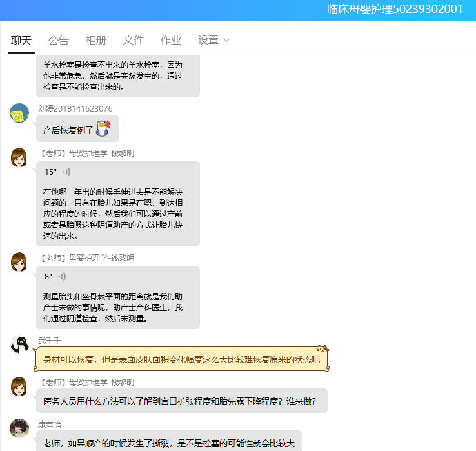Go to the 文件 tab
The width and height of the screenshot is (476, 451).
tap(134, 40)
